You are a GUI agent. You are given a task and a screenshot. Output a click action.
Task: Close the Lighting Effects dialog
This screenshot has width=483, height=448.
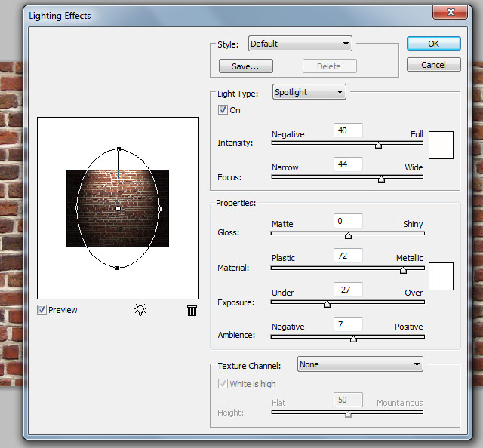(x=451, y=12)
